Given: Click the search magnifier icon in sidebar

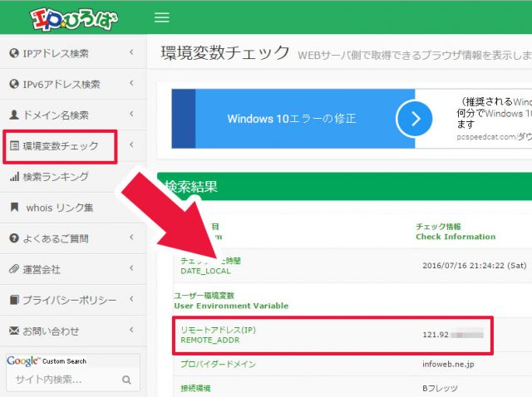Looking at the screenshot, I should (126, 380).
